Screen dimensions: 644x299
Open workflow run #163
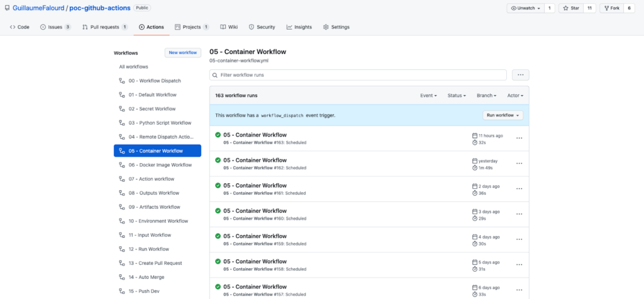(255, 135)
